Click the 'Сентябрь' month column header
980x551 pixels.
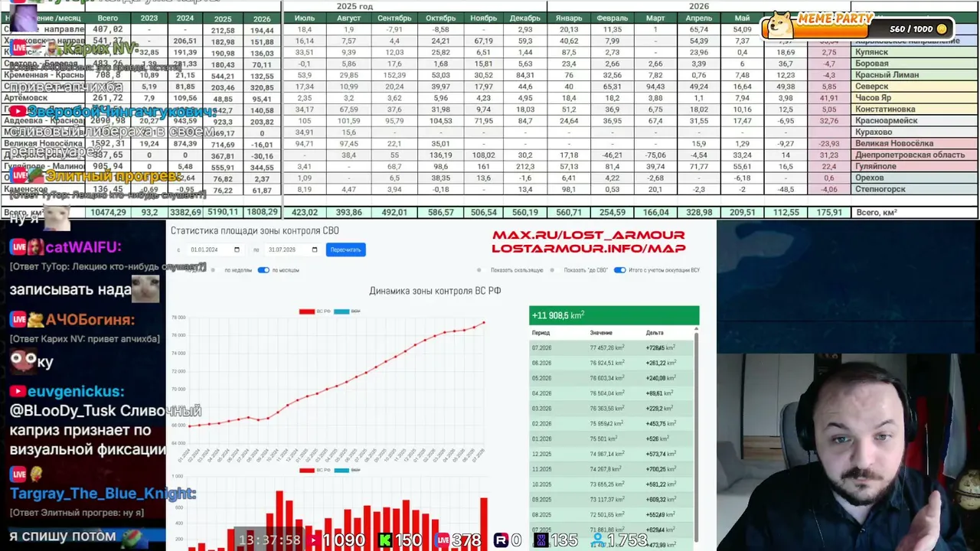pyautogui.click(x=394, y=18)
